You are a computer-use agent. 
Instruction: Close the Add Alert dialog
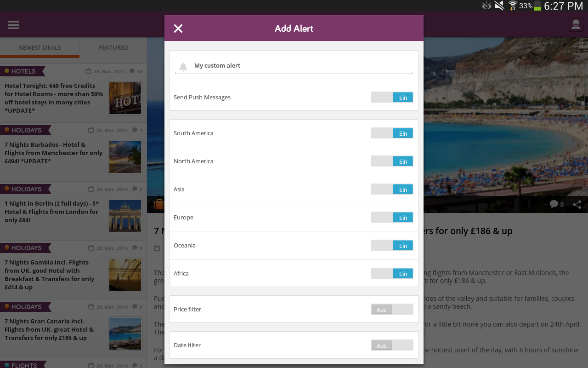coord(178,29)
